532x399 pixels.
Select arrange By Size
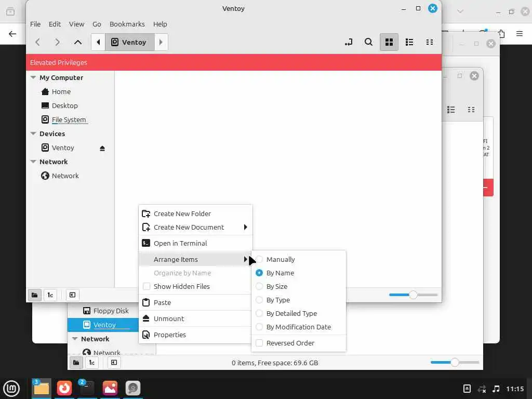pyautogui.click(x=299, y=286)
